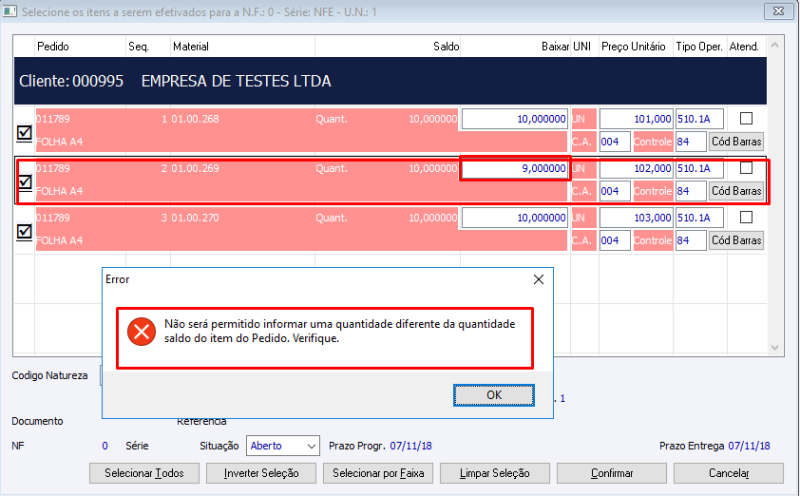Screen dimensions: 800x496
Task: Click the Codigo Natureza label
Action: pyautogui.click(x=49, y=376)
